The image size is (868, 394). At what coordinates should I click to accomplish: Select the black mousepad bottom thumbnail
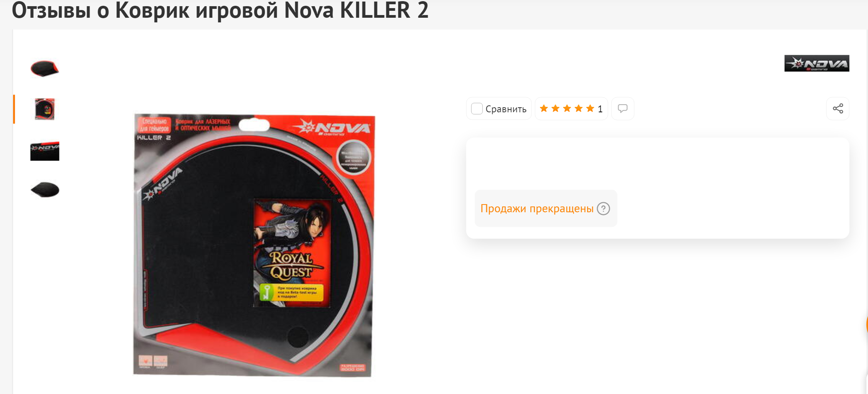45,190
